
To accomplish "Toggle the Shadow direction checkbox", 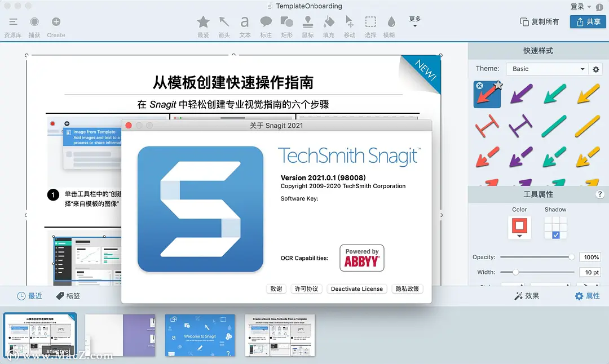I will (x=556, y=235).
